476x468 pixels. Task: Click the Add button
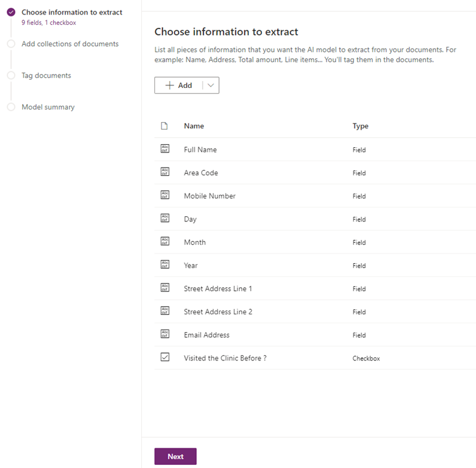(x=179, y=85)
